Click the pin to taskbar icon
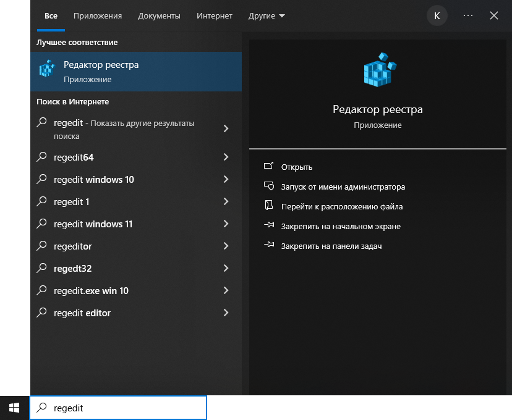The width and height of the screenshot is (512, 420). [x=268, y=246]
